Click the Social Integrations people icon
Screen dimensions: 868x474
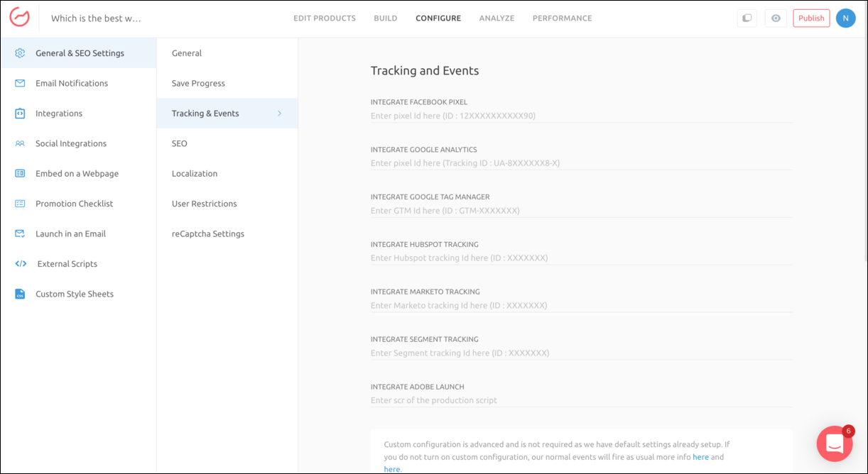point(20,143)
